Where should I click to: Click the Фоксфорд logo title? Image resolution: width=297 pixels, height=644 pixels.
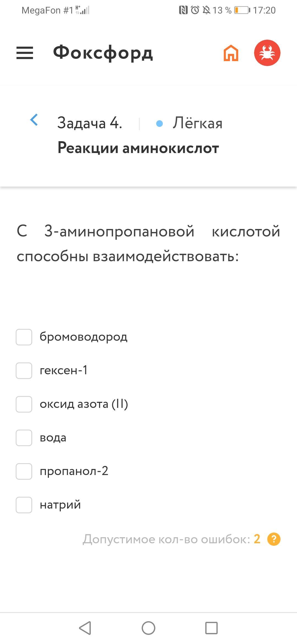tap(103, 52)
